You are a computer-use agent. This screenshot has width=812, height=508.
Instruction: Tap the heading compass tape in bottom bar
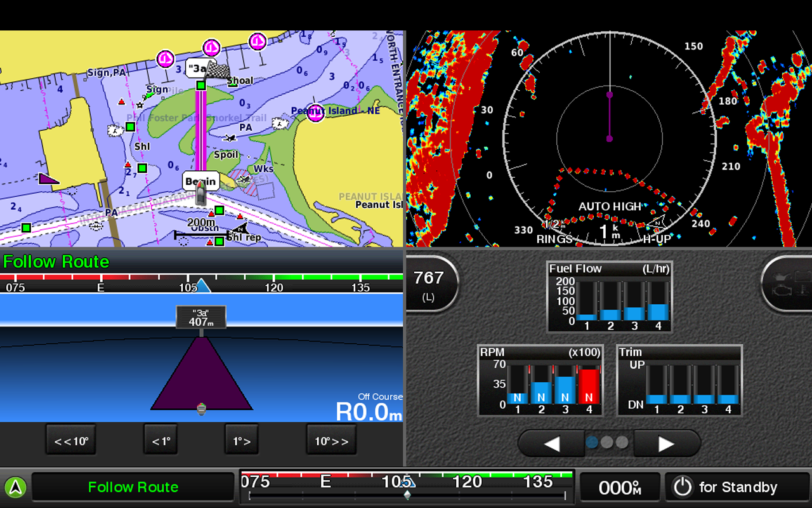(x=407, y=487)
